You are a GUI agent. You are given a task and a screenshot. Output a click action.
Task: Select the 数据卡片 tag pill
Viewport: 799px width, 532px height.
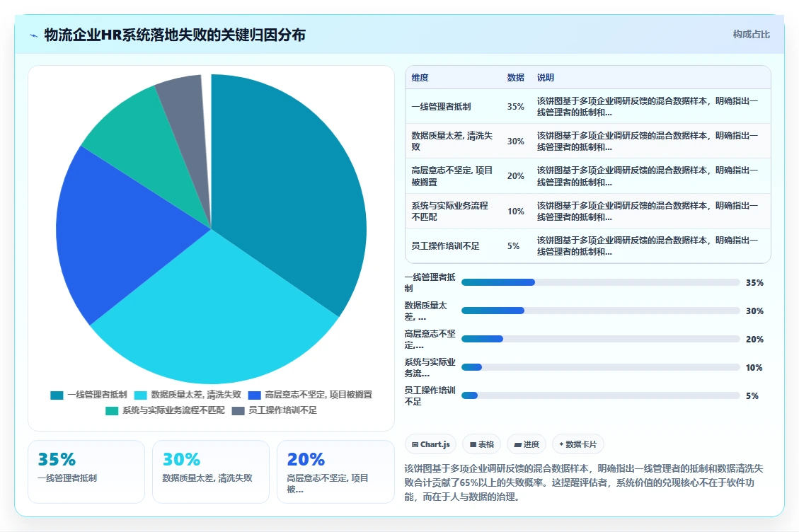point(578,444)
